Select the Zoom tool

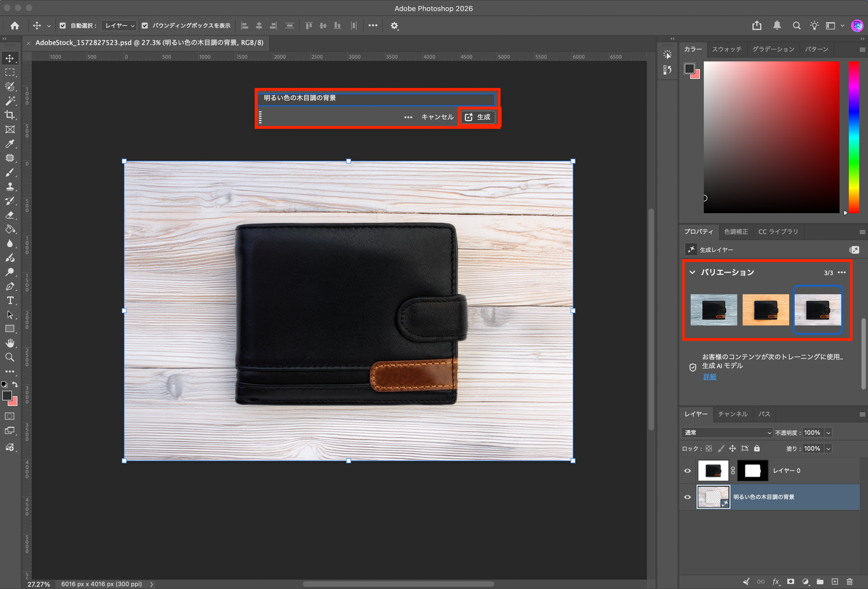[x=10, y=357]
